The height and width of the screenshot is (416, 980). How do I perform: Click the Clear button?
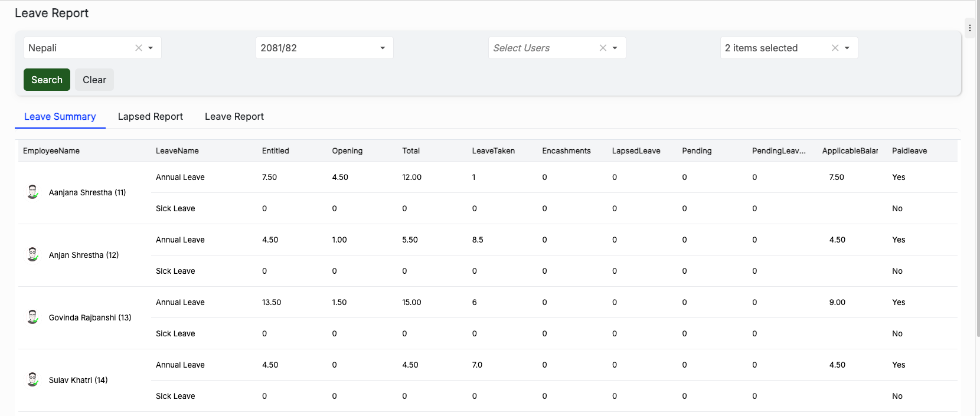coord(94,80)
